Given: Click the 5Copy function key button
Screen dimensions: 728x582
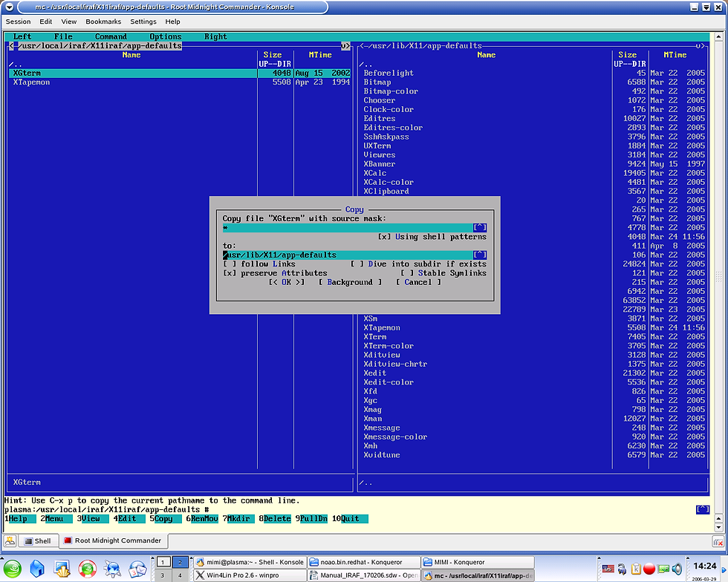Looking at the screenshot, I should click(x=165, y=519).
